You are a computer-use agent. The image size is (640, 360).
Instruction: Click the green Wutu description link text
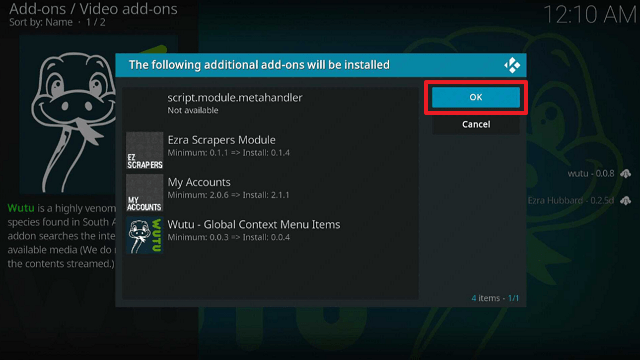point(21,208)
